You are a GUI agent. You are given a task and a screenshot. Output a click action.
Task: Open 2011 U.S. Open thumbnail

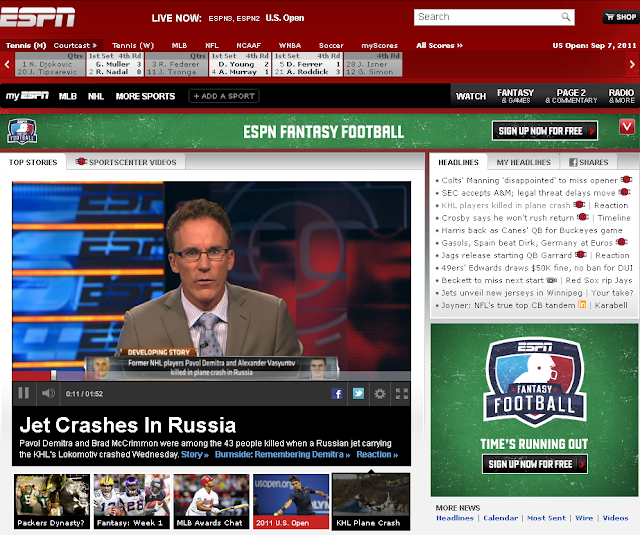pyautogui.click(x=291, y=501)
